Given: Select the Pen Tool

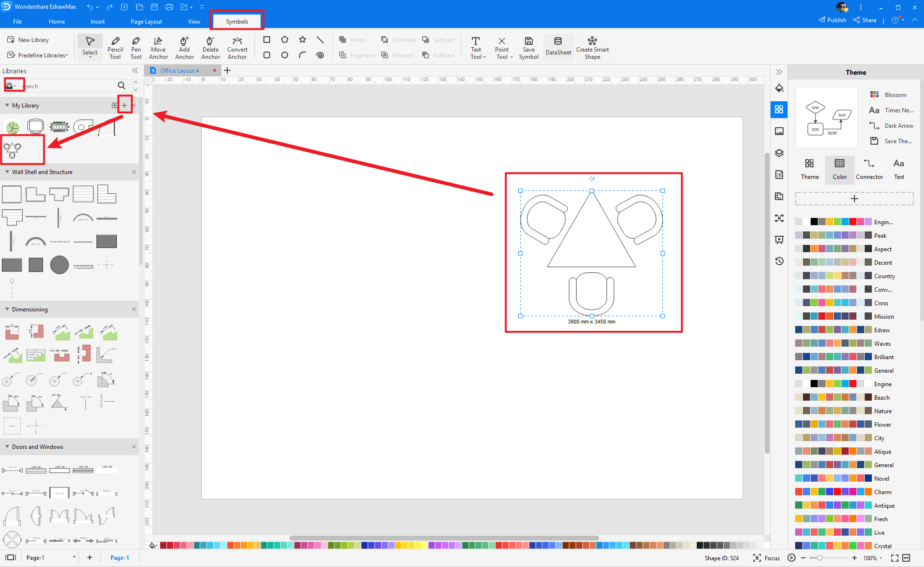Looking at the screenshot, I should coord(136,48).
